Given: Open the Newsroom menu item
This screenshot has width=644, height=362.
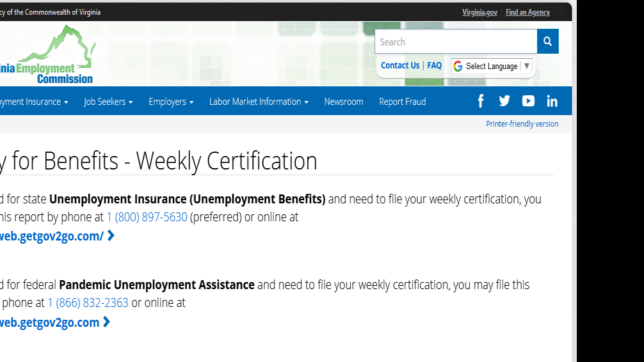Looking at the screenshot, I should tap(344, 102).
